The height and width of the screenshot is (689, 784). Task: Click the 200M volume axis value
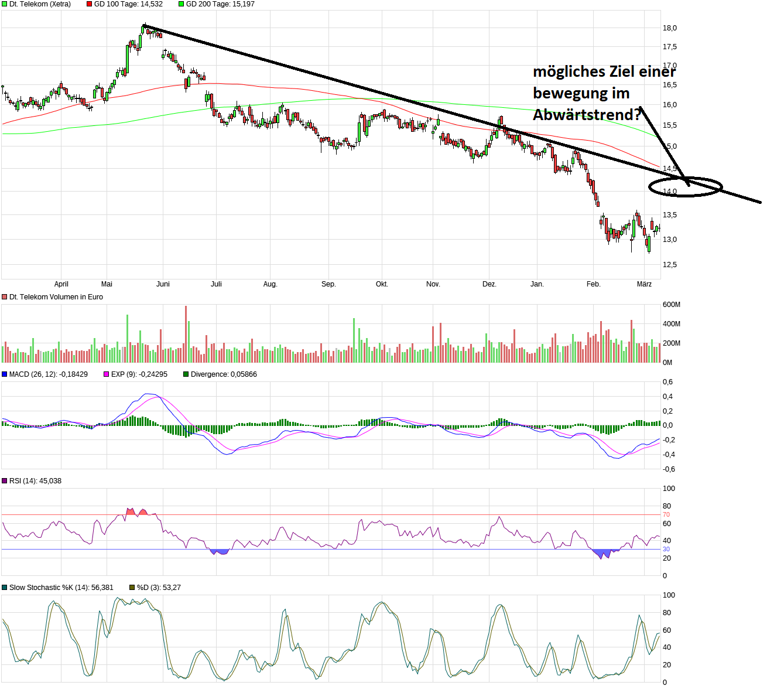point(672,343)
